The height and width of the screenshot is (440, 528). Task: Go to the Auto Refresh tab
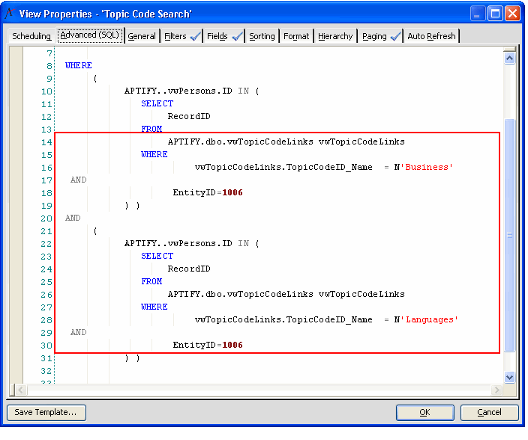point(431,36)
